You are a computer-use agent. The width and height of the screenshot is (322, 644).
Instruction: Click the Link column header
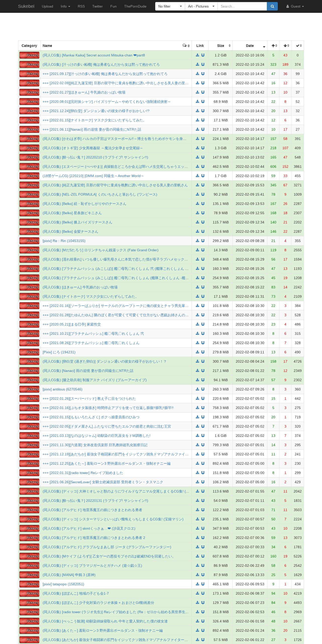pos(200,46)
